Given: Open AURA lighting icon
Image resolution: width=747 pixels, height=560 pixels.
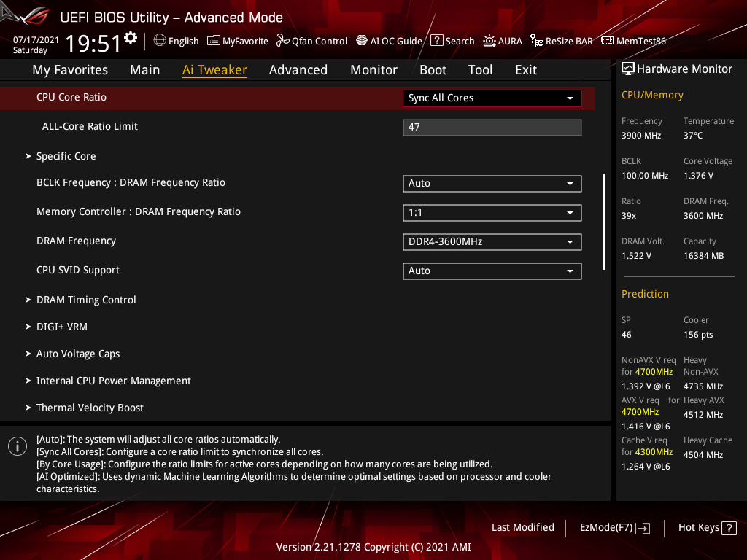Looking at the screenshot, I should click(489, 41).
